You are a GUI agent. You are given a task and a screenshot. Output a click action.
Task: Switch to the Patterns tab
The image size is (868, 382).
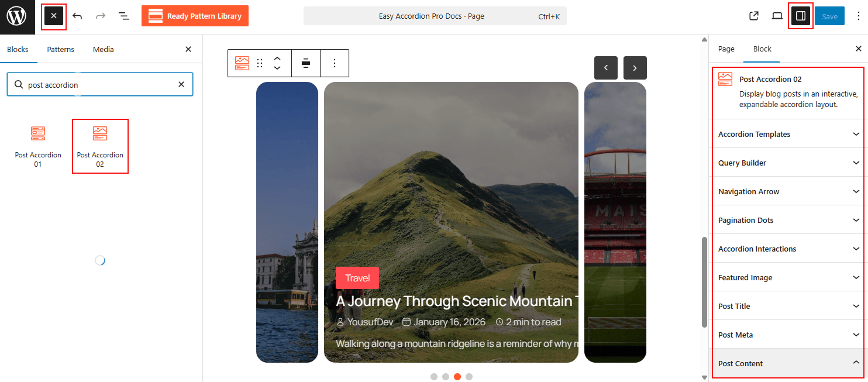point(61,50)
